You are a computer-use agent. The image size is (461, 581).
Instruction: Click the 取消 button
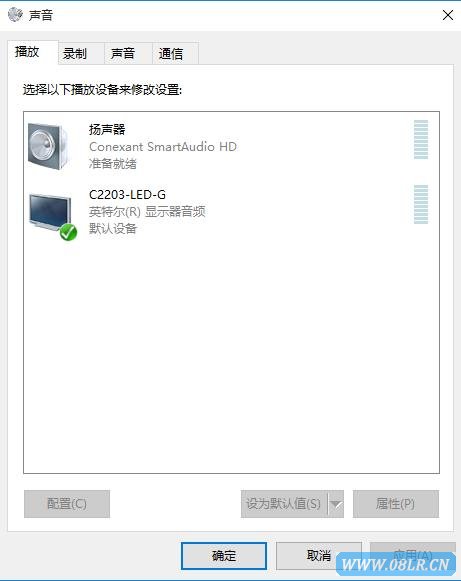[x=319, y=556]
